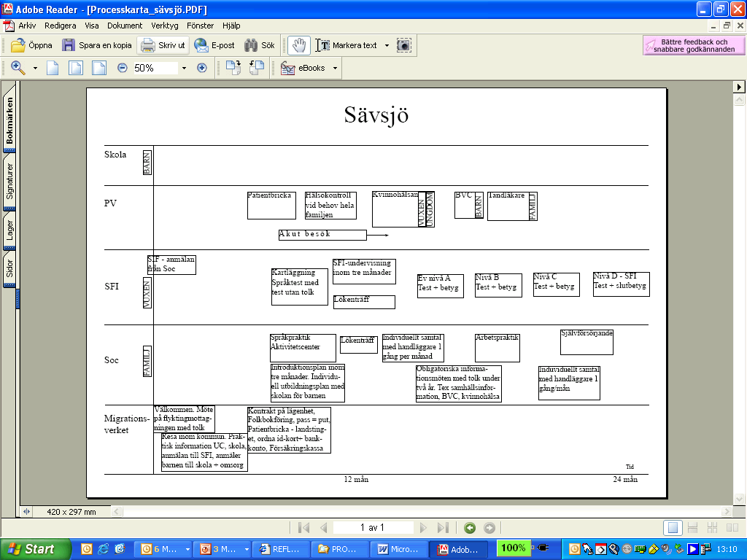
Task: Click the vertical scrollbar up arrow
Action: coord(739,99)
